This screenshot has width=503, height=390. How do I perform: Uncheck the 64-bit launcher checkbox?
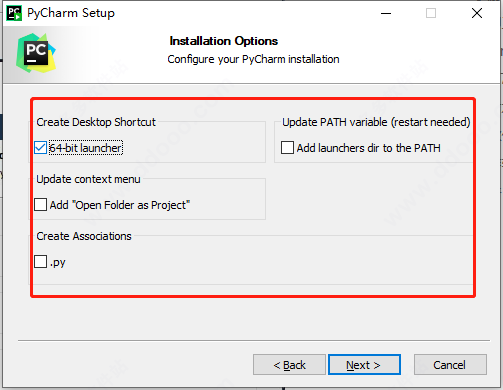tap(40, 148)
